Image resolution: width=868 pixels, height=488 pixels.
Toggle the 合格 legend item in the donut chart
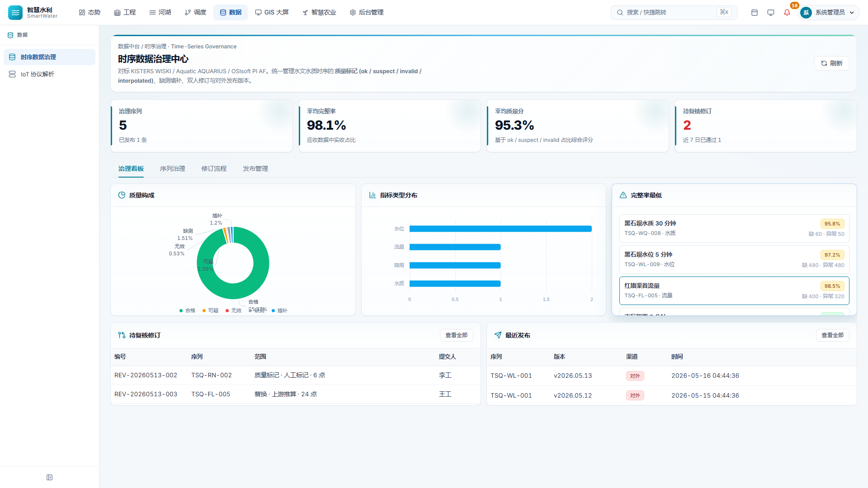click(x=188, y=310)
